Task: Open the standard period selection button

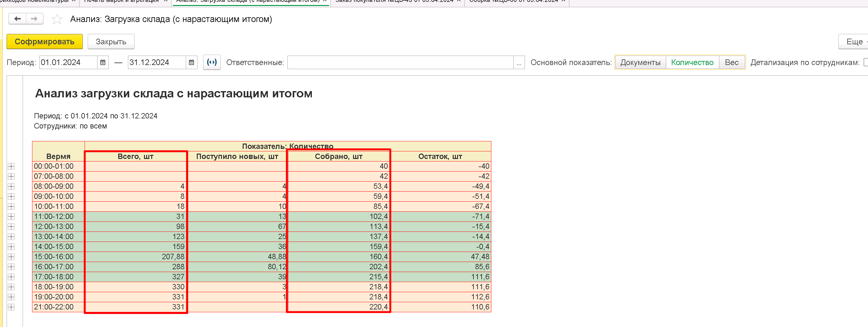Action: [x=212, y=62]
